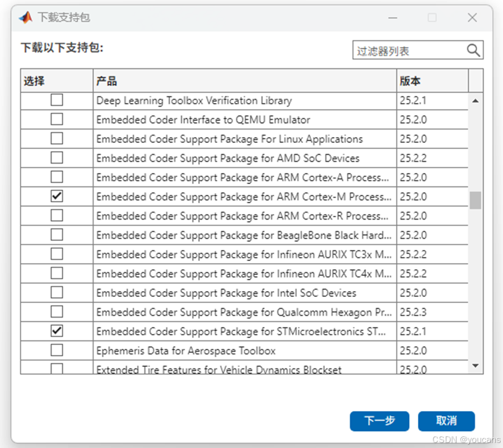503x448 pixels.
Task: Click the 版本 column header
Action: click(x=432, y=81)
